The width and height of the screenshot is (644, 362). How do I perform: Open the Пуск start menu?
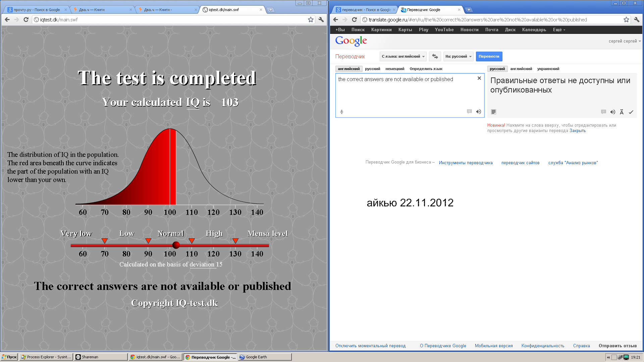point(9,357)
